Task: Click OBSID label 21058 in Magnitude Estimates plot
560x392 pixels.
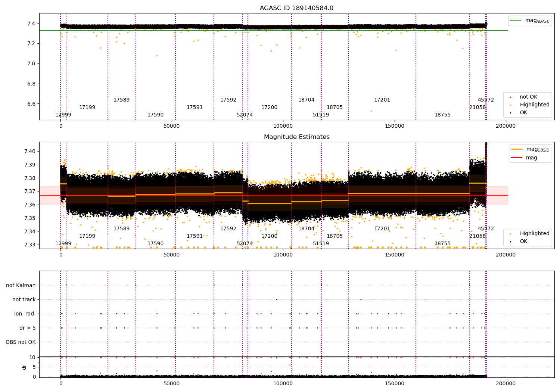Action: tap(477, 236)
